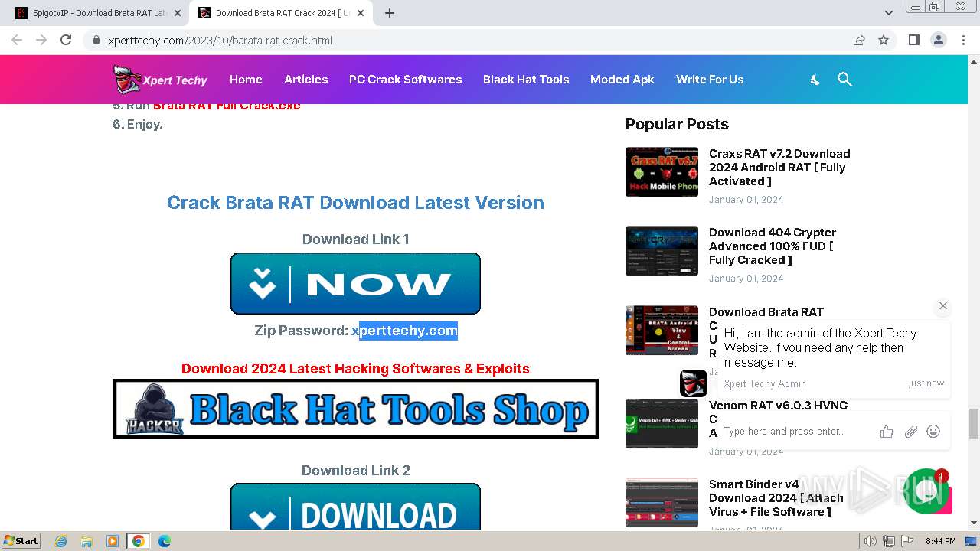The image size is (980, 551).
Task: Click the green chat launcher bubble
Action: 927,491
